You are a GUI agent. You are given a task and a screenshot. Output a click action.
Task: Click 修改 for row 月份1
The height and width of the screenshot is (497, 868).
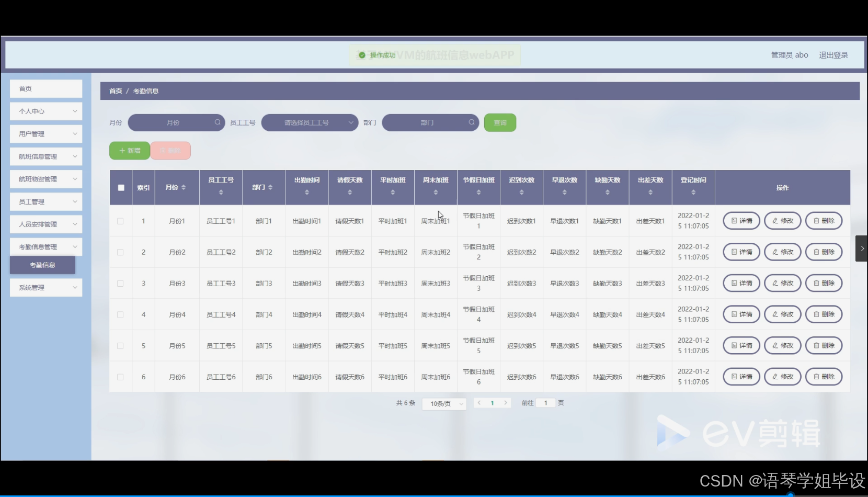click(783, 221)
